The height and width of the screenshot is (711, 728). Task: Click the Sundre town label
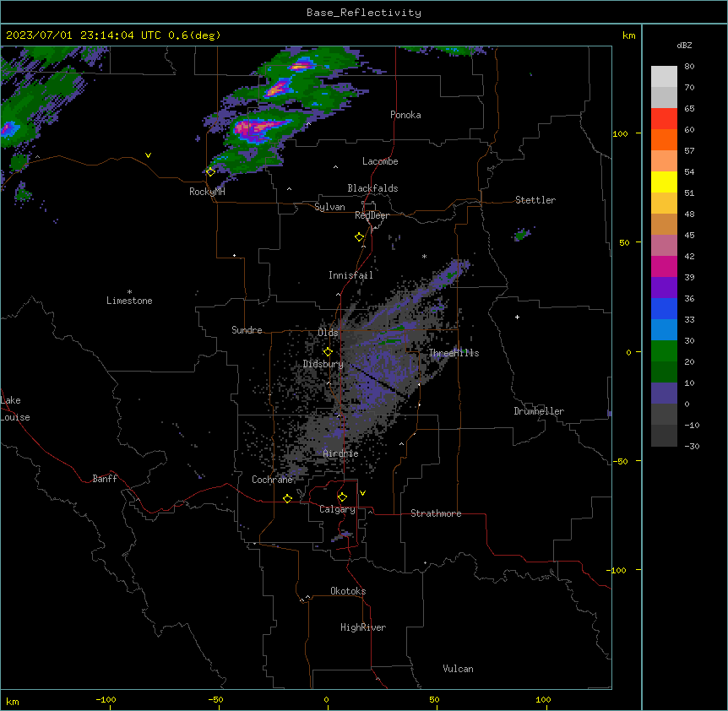pyautogui.click(x=247, y=330)
